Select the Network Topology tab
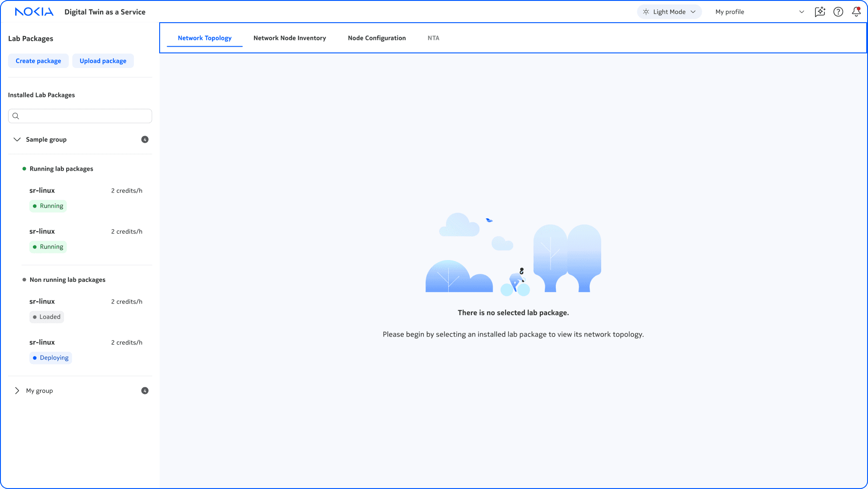Viewport: 868px width, 489px height. (205, 38)
